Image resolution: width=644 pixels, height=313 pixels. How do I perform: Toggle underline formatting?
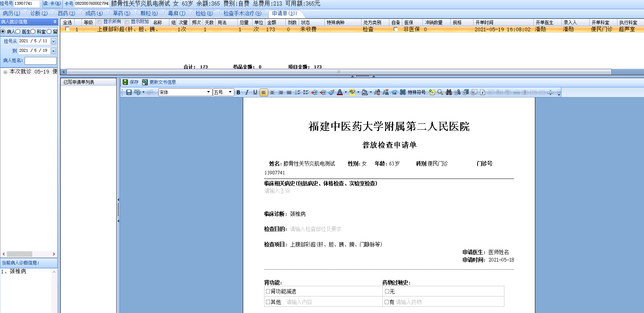tap(255, 92)
